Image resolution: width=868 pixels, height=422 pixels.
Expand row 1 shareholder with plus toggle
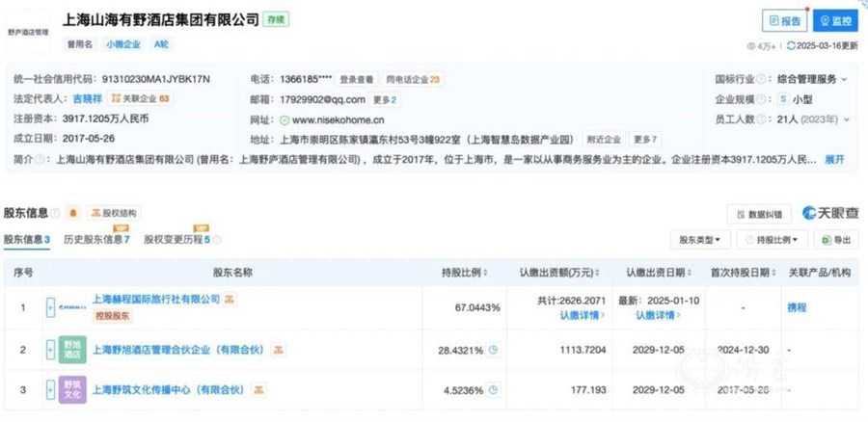coord(50,307)
